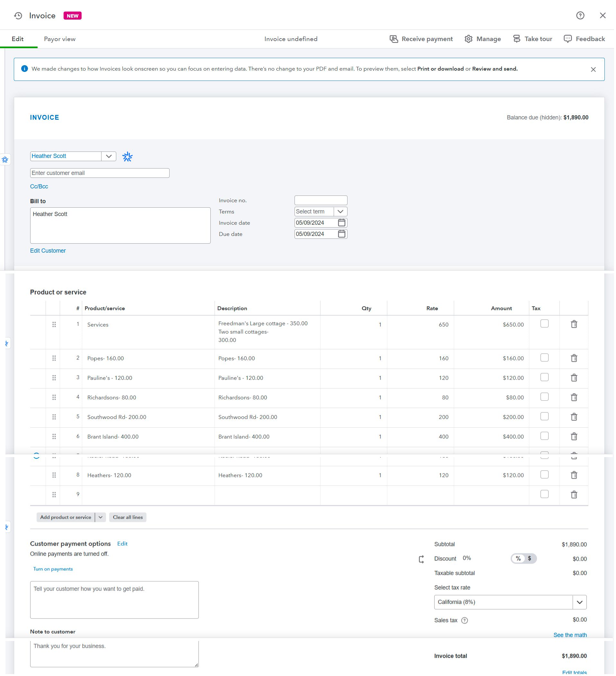Open the Cc/Bcc link
616x676 pixels.
point(39,187)
